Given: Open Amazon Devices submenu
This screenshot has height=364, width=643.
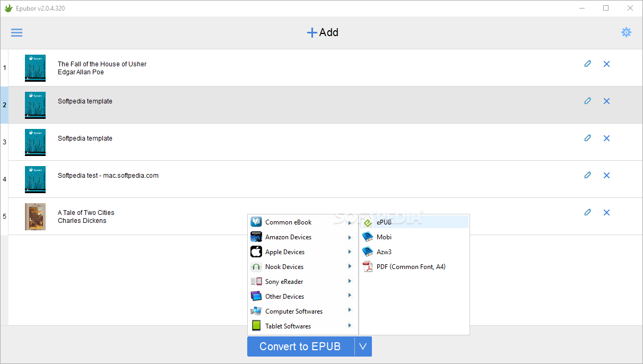Looking at the screenshot, I should click(303, 237).
